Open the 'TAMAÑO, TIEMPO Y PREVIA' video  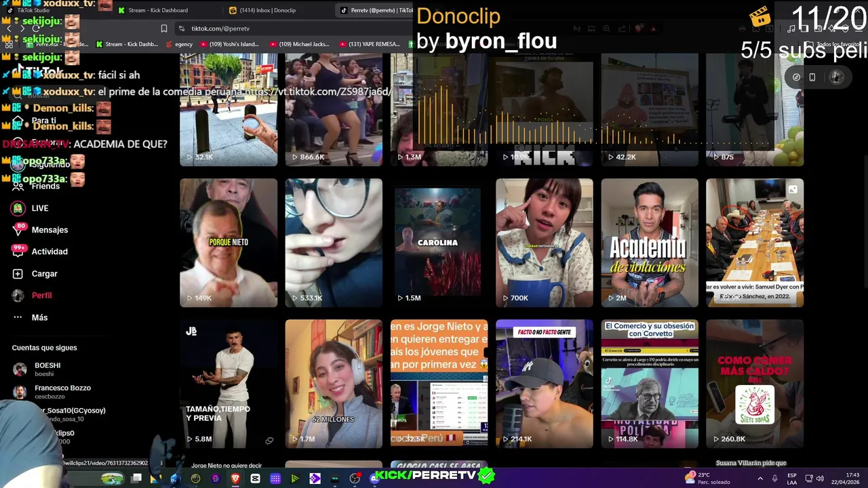coord(229,384)
